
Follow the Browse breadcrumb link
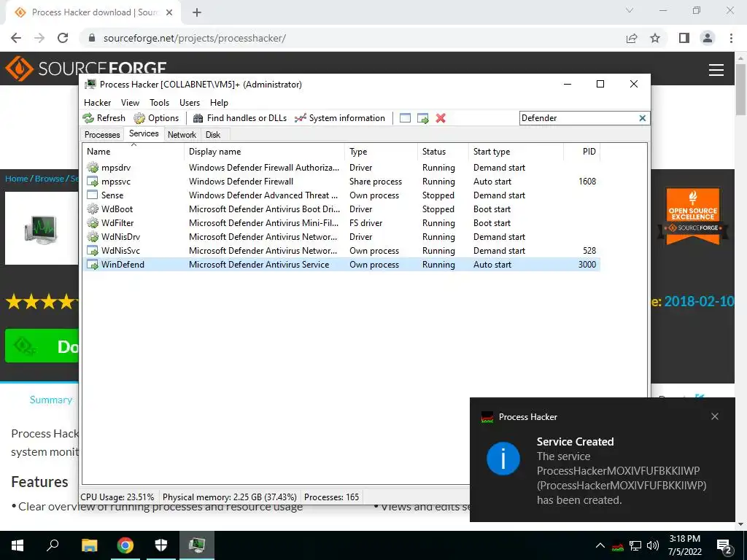point(49,179)
